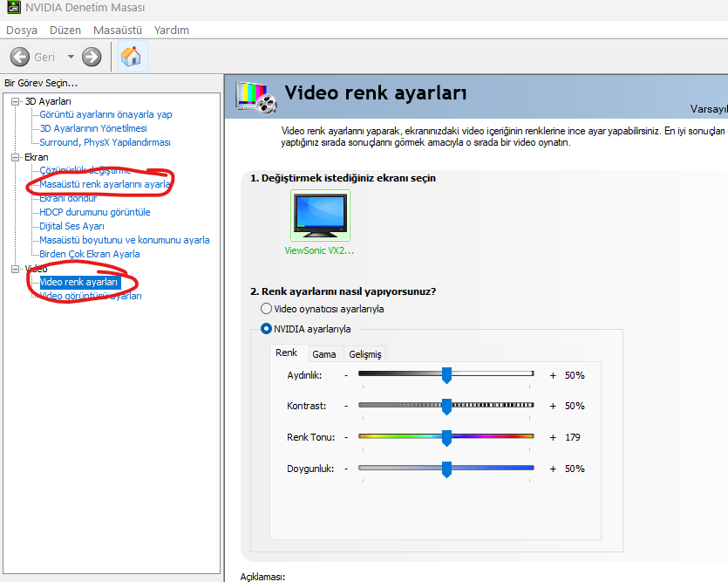This screenshot has height=582, width=728.
Task: Collapse the Ekran tree node
Action: pyautogui.click(x=16, y=157)
